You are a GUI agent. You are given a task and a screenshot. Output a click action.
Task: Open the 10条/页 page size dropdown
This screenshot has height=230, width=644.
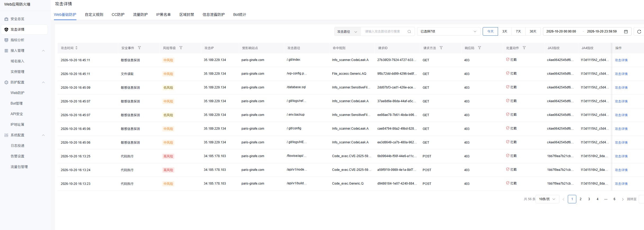click(x=547, y=199)
